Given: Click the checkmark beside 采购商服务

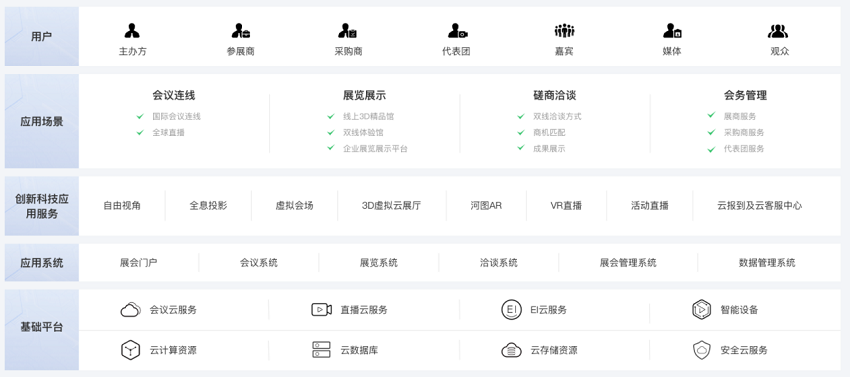Looking at the screenshot, I should [x=711, y=132].
